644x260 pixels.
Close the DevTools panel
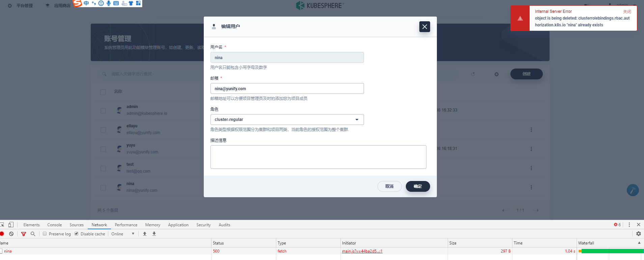[638, 225]
